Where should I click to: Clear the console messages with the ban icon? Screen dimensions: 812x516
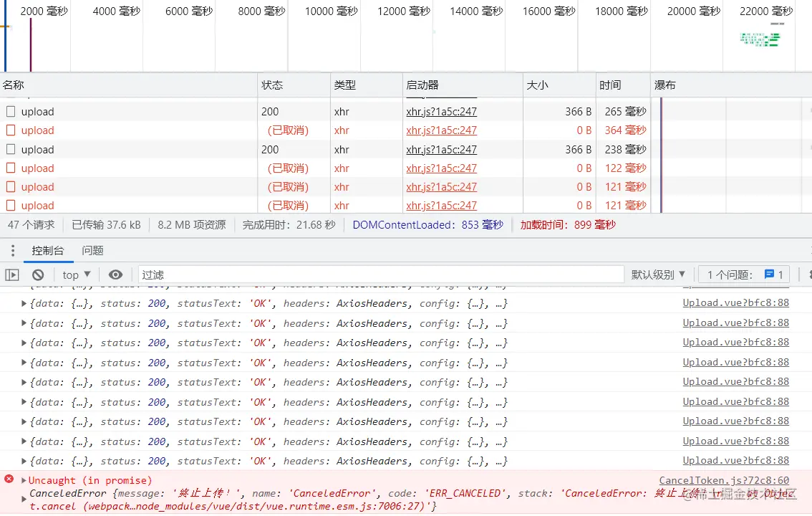coord(37,274)
